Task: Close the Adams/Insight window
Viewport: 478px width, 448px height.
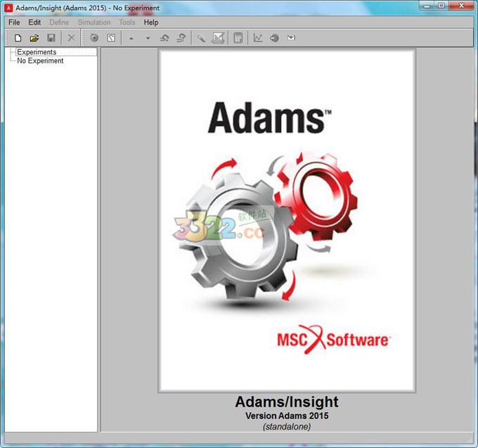Action: click(x=461, y=6)
